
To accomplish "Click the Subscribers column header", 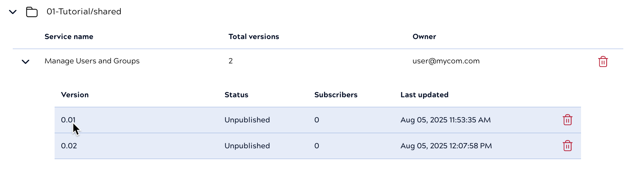I will 336,95.
